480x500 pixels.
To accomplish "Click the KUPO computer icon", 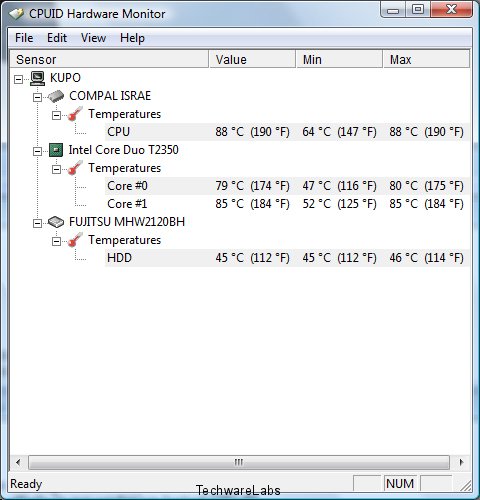I will click(37, 78).
